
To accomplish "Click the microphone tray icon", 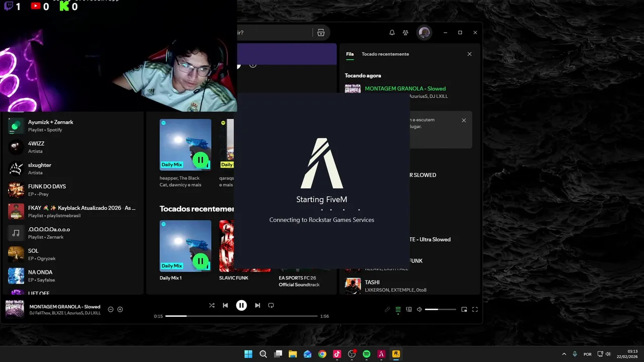I will 575,354.
